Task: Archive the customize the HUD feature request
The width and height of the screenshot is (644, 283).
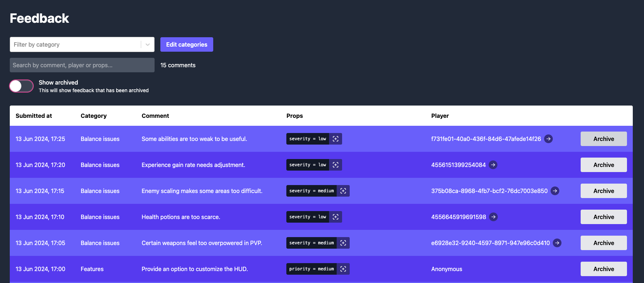Action: (x=603, y=269)
